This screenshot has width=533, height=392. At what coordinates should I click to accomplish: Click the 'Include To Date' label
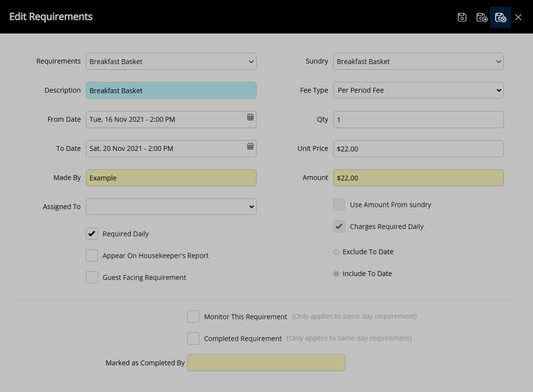click(367, 274)
